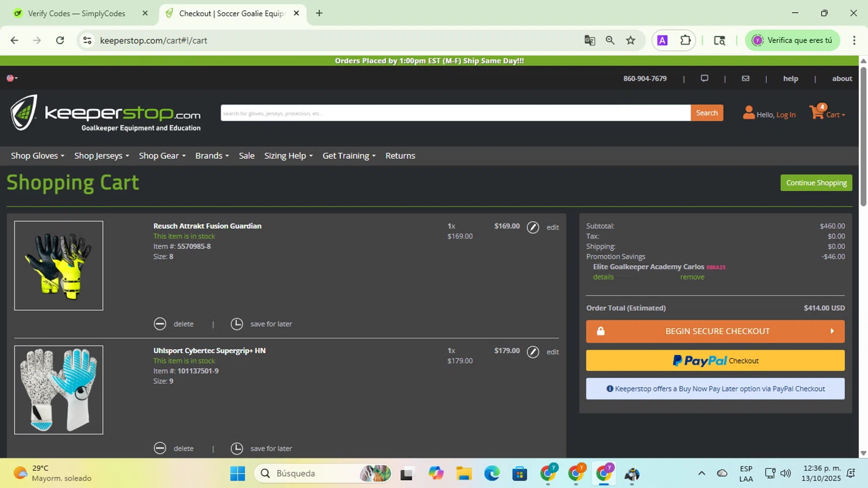This screenshot has width=868, height=488.
Task: Click the Reusch yellow gloves thumbnail
Action: coord(58,266)
